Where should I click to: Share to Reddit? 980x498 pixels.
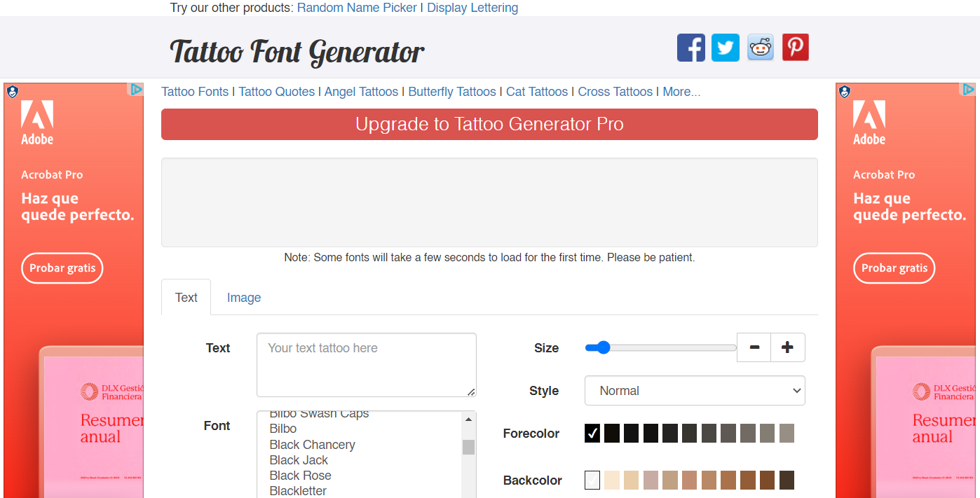coord(760,47)
